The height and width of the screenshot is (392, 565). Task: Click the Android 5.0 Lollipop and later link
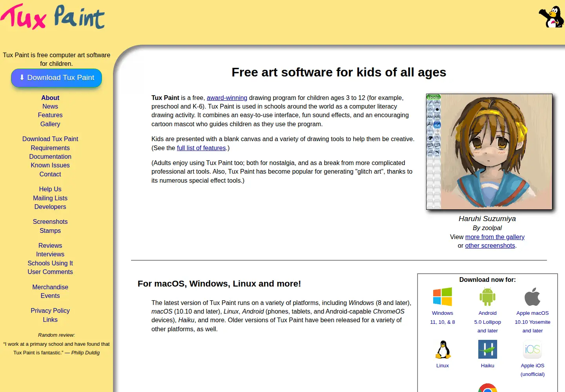point(487,322)
